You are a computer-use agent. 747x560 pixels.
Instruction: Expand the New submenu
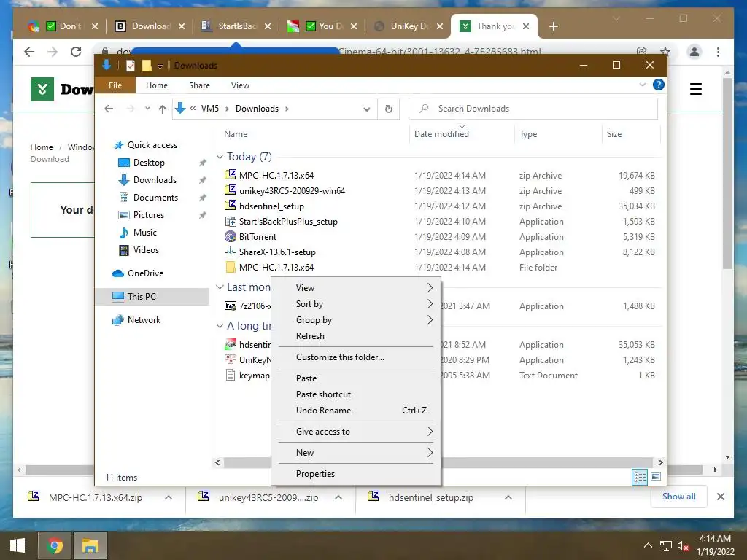coord(356,452)
